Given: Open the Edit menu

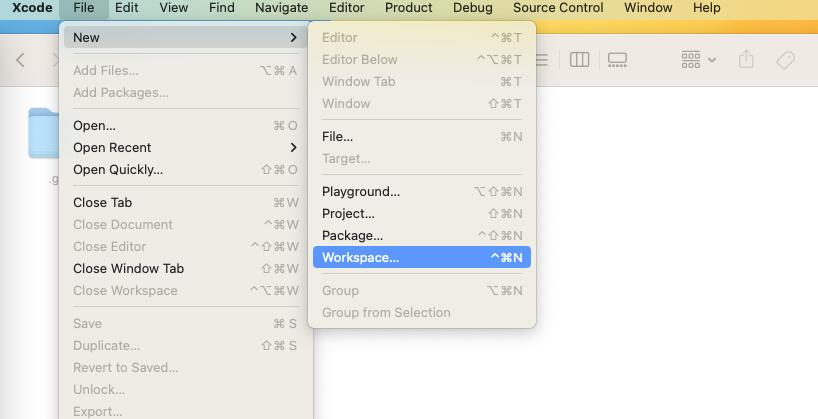Looking at the screenshot, I should pos(127,8).
